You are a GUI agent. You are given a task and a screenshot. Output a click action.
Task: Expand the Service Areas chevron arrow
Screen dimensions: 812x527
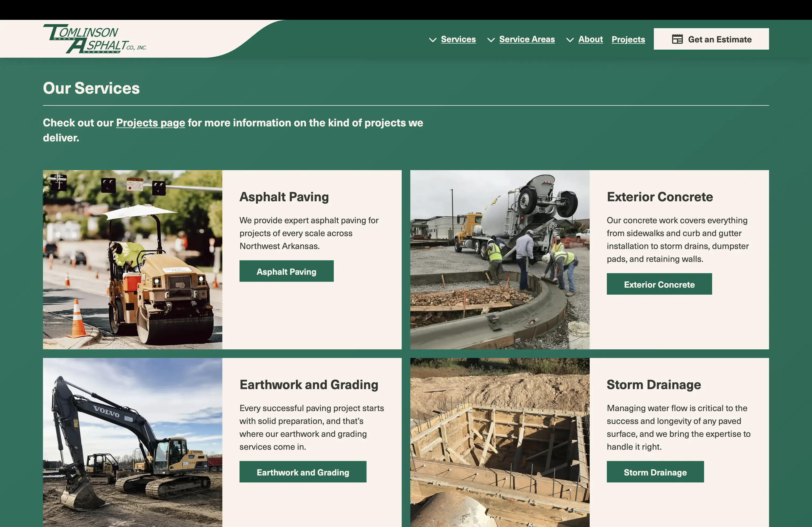coord(491,40)
